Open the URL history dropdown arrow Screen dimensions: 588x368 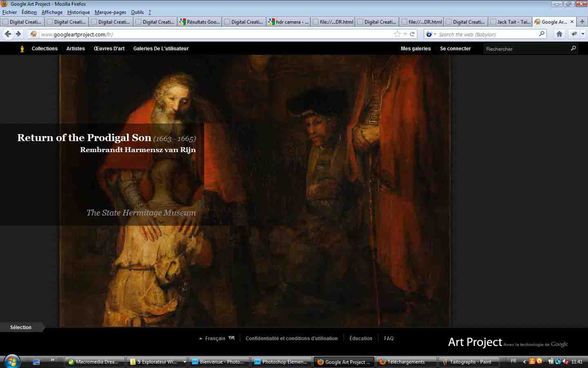pos(405,34)
